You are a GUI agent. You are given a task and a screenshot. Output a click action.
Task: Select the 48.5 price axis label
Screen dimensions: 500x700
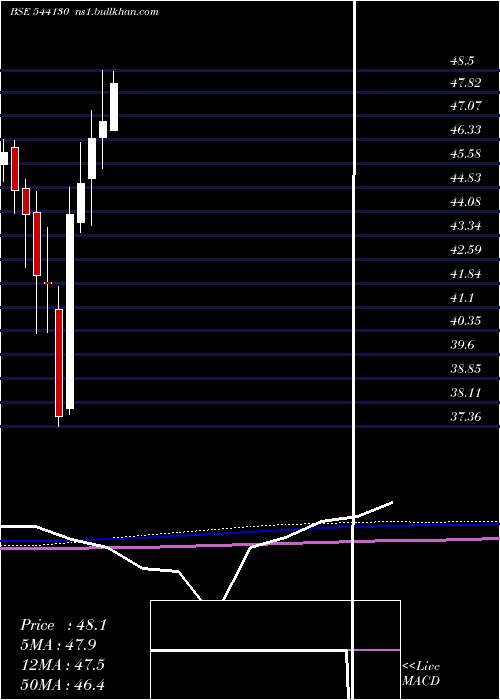pyautogui.click(x=462, y=61)
